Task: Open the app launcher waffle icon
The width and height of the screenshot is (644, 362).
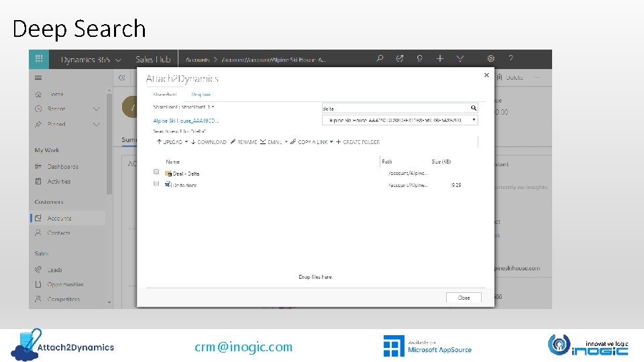Action: (39, 59)
